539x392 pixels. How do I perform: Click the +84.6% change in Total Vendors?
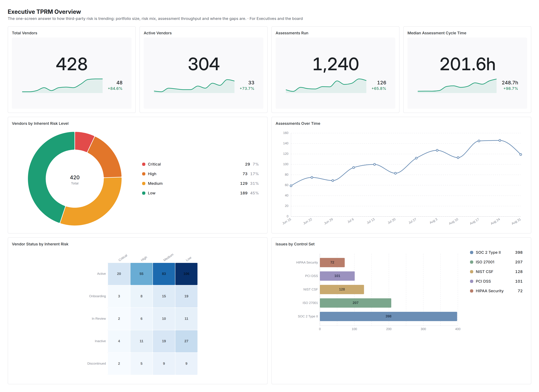pyautogui.click(x=115, y=88)
